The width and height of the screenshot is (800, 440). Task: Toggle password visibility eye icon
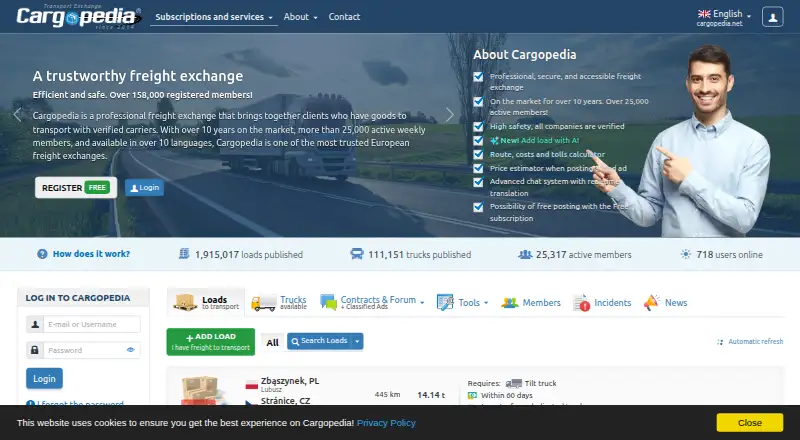coord(131,350)
